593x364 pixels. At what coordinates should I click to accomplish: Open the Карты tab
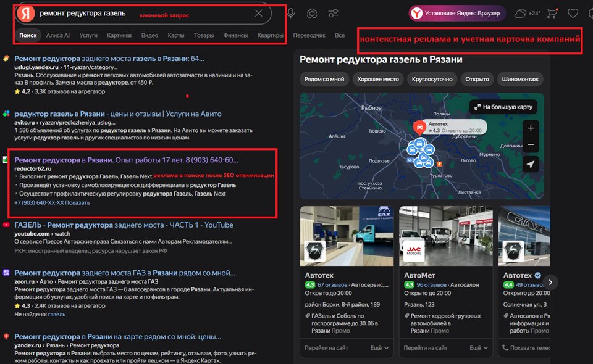pyautogui.click(x=176, y=35)
